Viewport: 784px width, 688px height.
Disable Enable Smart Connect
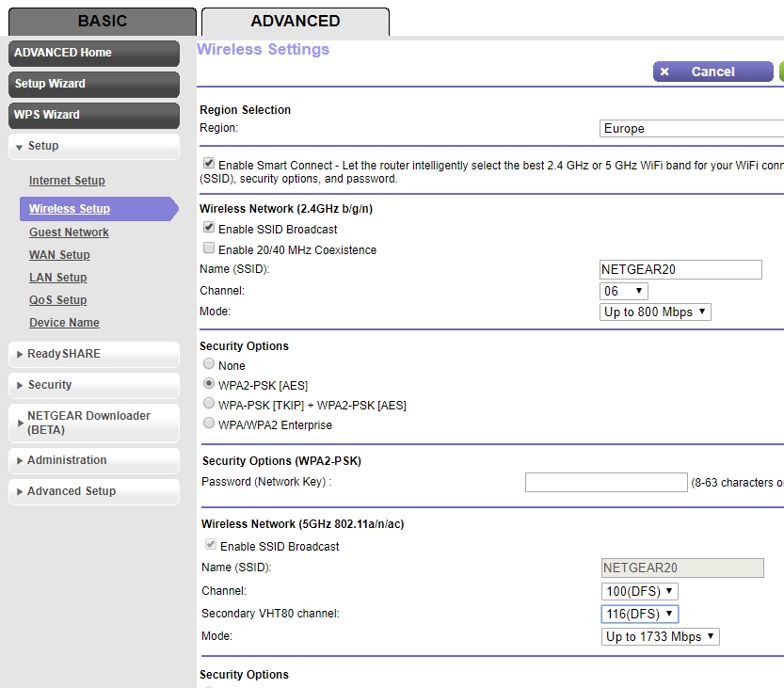tap(208, 162)
